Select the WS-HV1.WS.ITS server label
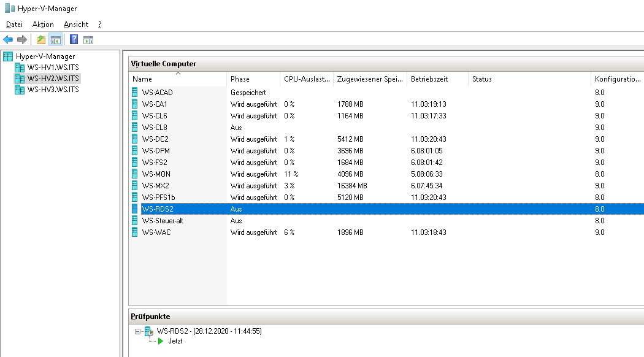Viewport: 644px width, 357px height. click(53, 67)
